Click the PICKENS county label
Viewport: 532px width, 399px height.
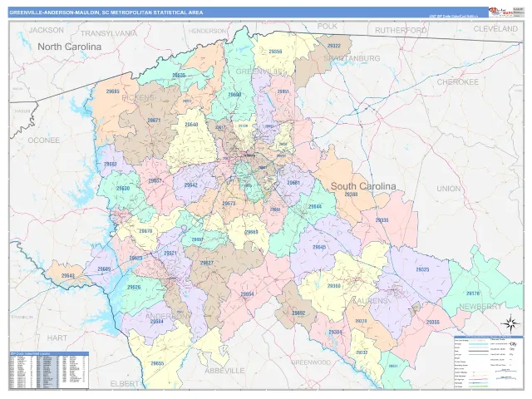click(138, 98)
